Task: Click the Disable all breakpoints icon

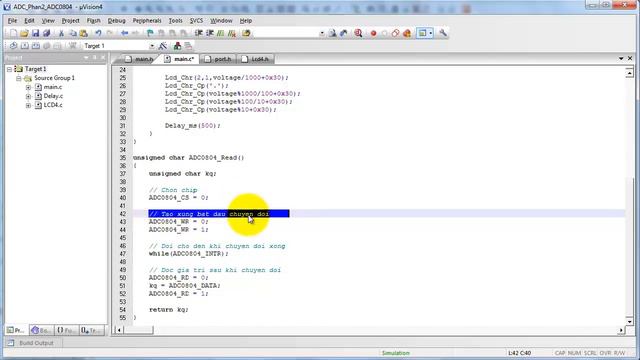Action: click(395, 33)
